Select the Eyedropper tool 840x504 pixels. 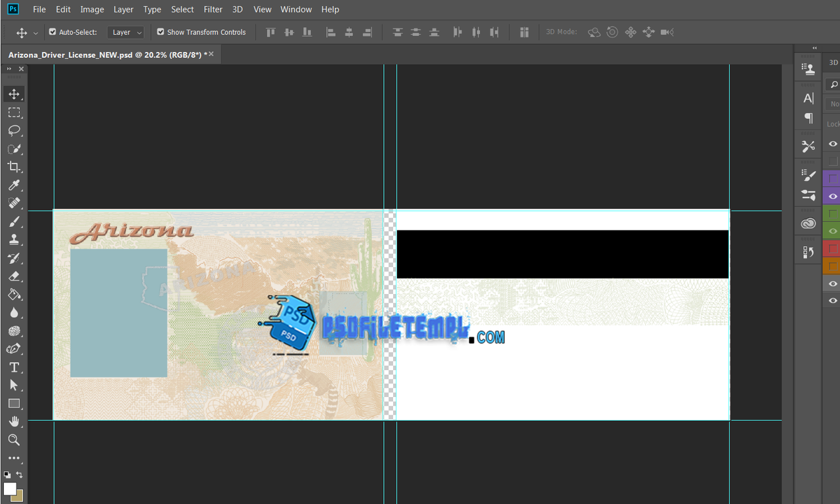pos(14,185)
